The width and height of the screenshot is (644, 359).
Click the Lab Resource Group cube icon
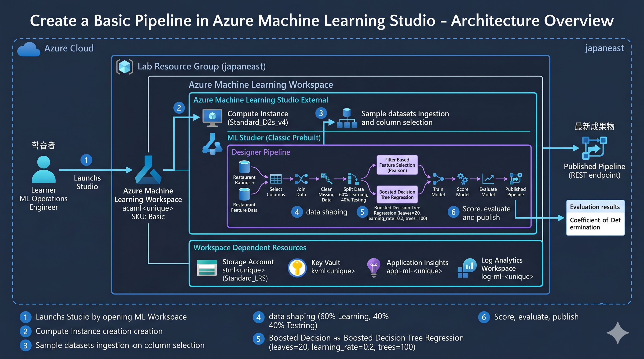(124, 67)
